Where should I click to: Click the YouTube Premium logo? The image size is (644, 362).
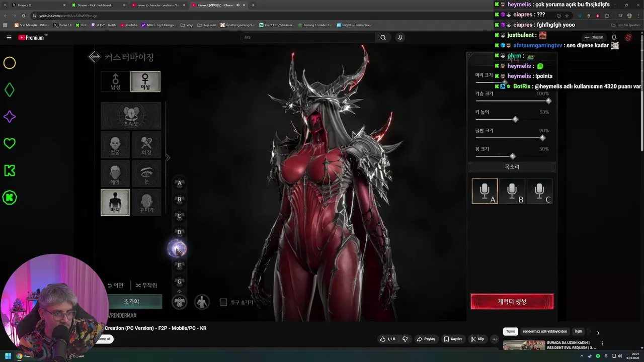pos(31,37)
